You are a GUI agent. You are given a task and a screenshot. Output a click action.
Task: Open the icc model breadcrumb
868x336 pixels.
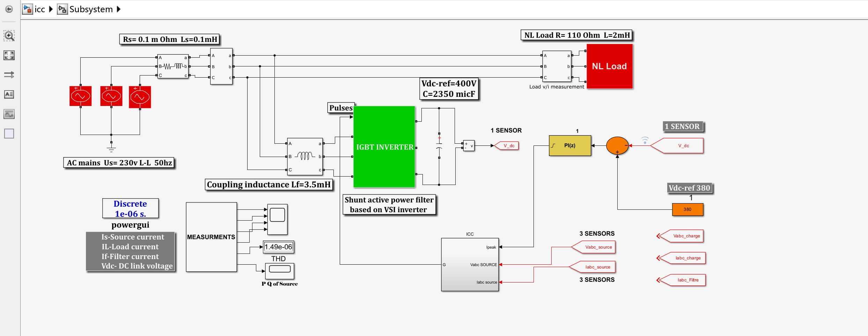point(34,9)
